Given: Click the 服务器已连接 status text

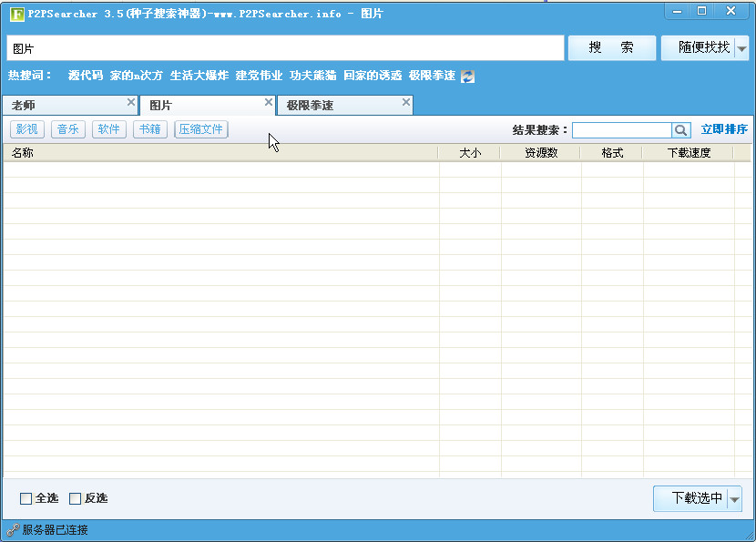Looking at the screenshot, I should coord(55,530).
